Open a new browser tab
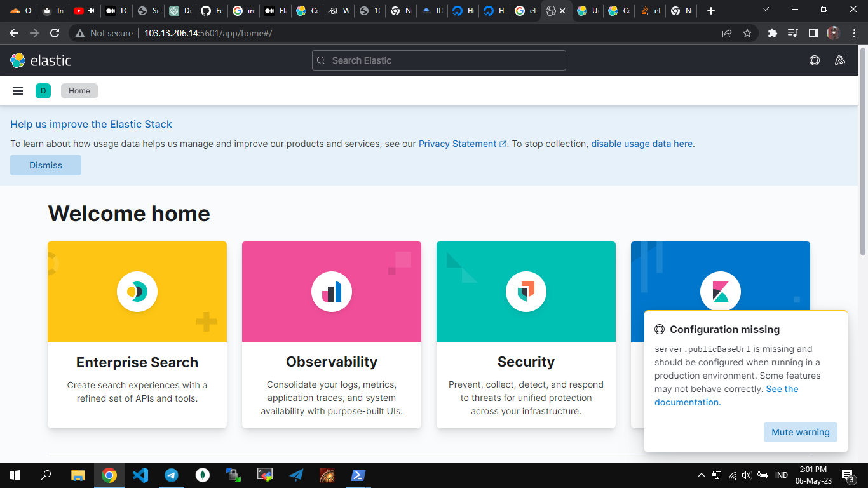This screenshot has height=488, width=868. (711, 11)
